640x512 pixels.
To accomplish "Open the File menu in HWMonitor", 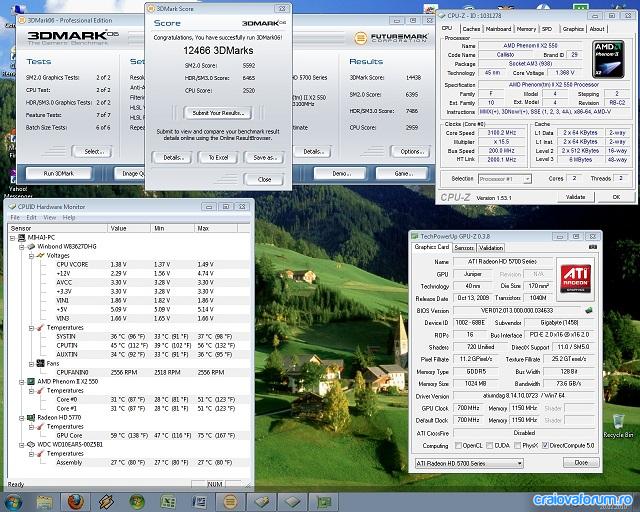I will pos(15,218).
